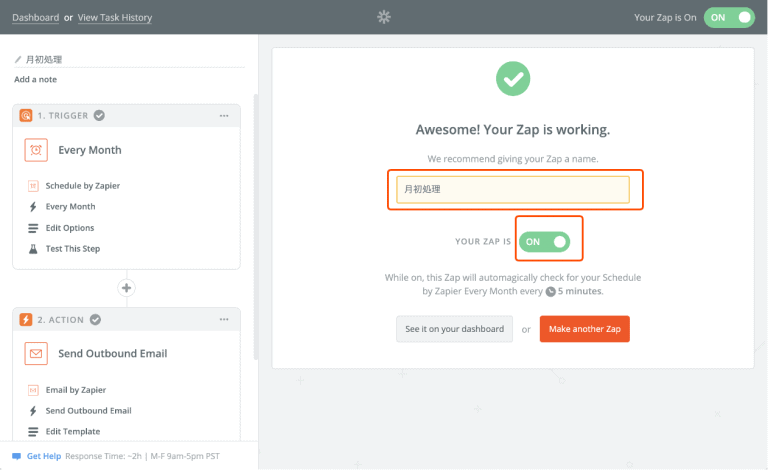768x470 pixels.
Task: Select Email by Zapier step item
Action: pyautogui.click(x=76, y=390)
